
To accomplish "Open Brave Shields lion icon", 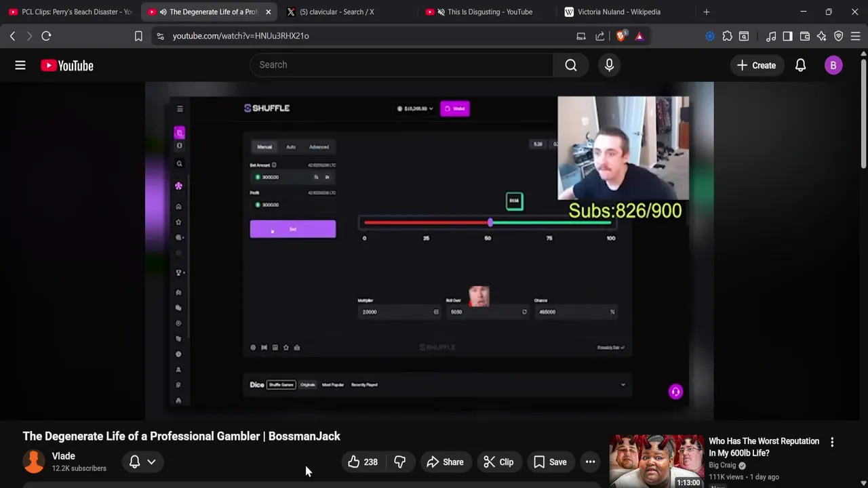I will pyautogui.click(x=620, y=36).
